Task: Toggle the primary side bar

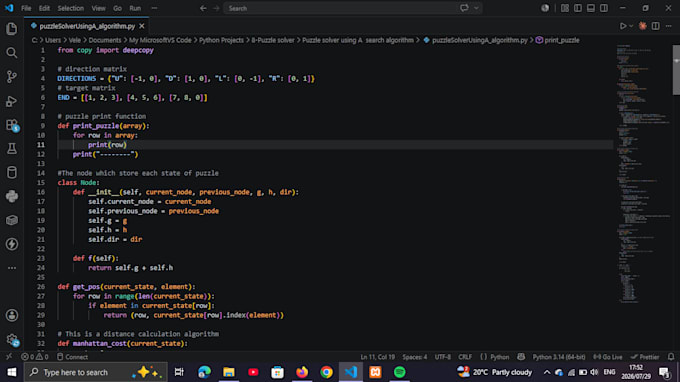Action: [x=578, y=8]
